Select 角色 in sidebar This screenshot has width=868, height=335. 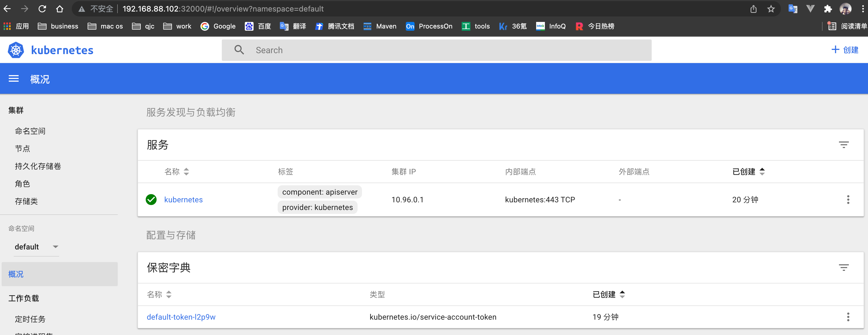(22, 183)
